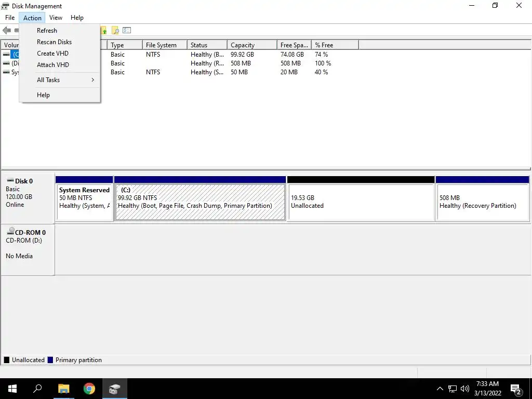
Task: Sort by Free Space column header
Action: 294,45
